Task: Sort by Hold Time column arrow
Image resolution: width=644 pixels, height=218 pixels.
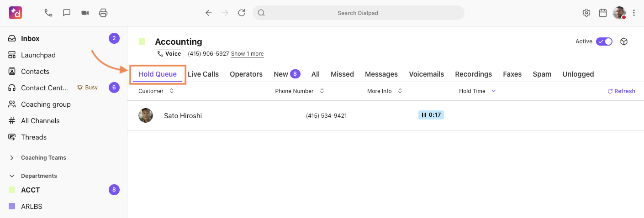Action: pos(494,91)
